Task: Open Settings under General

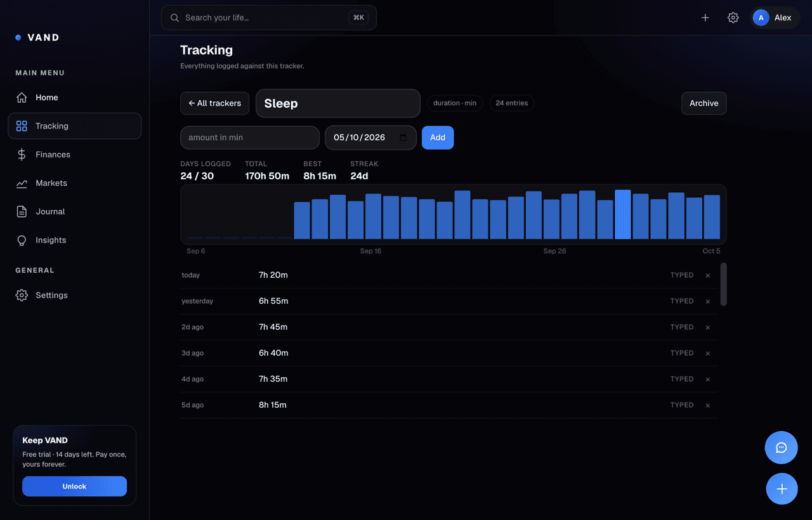Action: (74, 296)
